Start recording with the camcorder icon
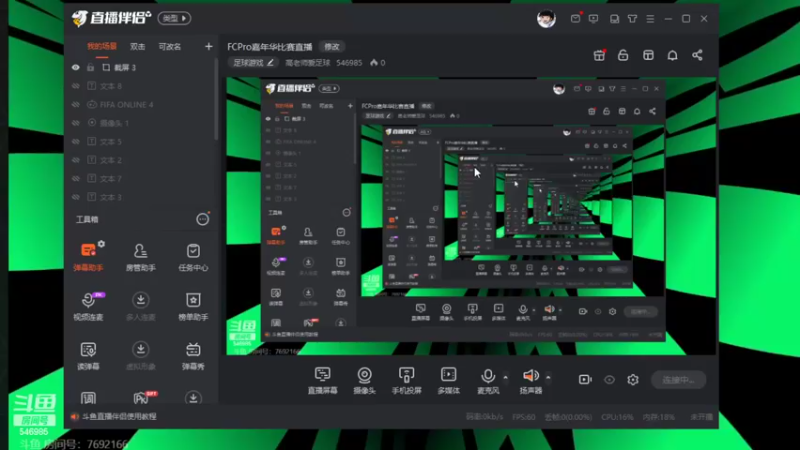 tap(585, 380)
